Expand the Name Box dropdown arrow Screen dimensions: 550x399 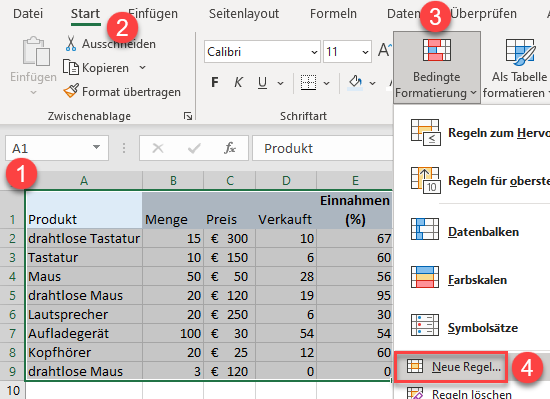pos(96,148)
